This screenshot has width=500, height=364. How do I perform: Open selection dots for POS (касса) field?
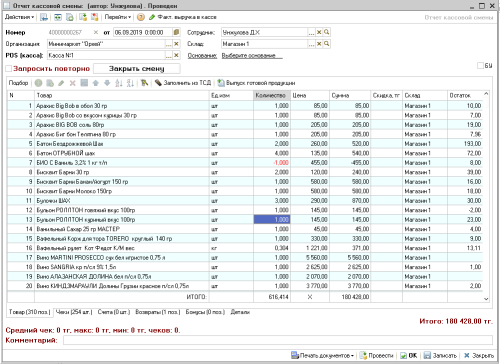click(169, 55)
